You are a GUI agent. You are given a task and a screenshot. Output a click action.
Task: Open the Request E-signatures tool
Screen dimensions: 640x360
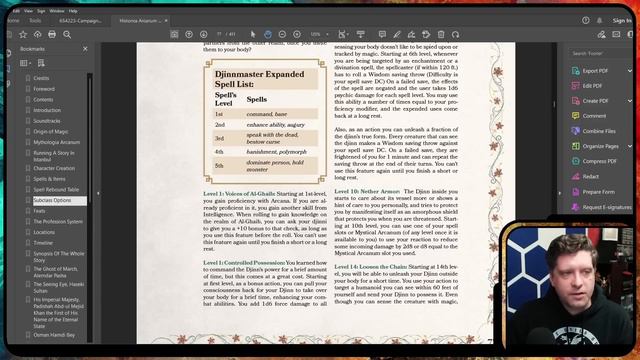607,207
